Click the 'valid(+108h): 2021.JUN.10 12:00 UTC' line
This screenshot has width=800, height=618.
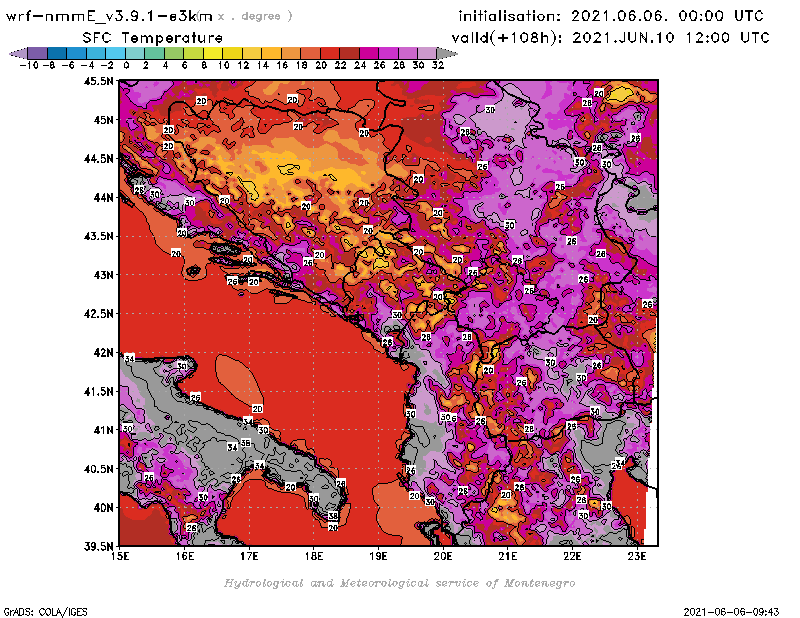pyautogui.click(x=610, y=38)
